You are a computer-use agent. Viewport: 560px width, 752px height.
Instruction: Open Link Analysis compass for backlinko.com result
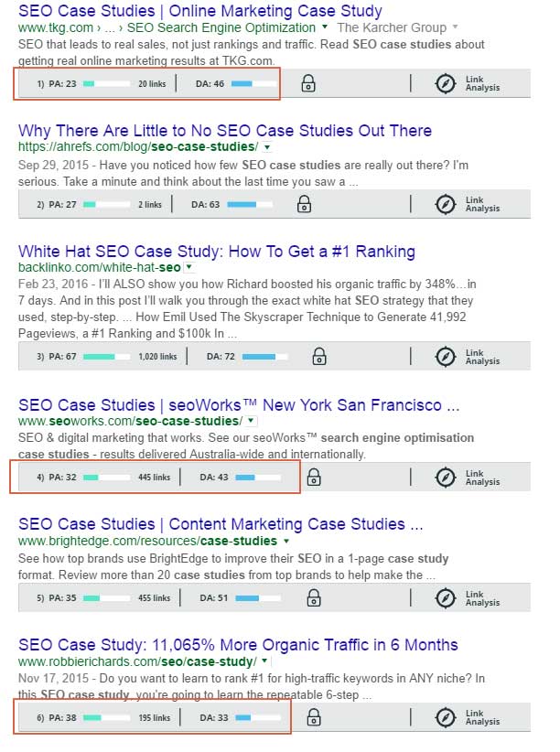(445, 356)
